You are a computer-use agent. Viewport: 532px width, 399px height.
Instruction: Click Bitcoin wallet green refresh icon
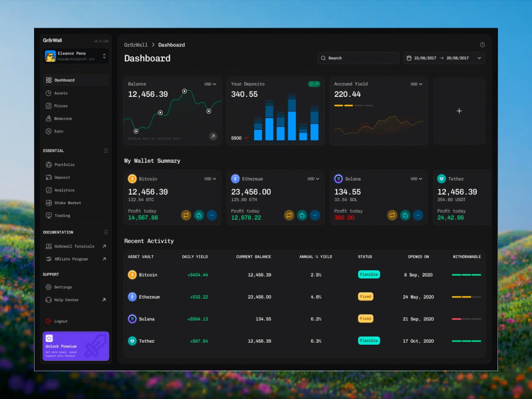coord(199,215)
